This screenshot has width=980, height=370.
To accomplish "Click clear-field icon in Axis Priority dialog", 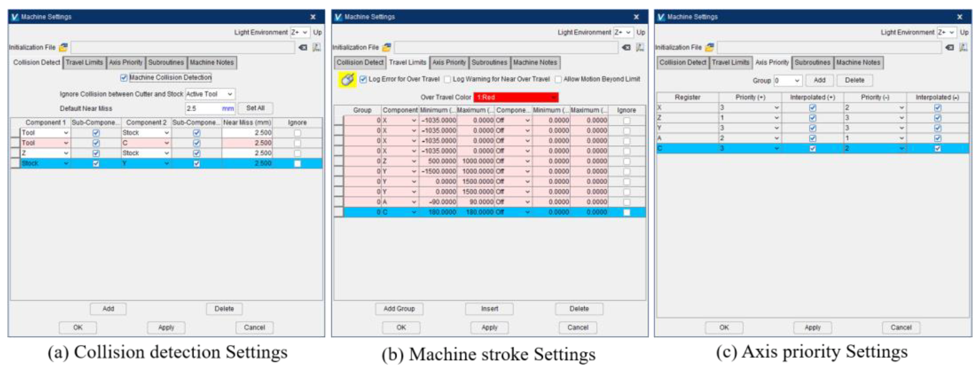I will click(950, 47).
